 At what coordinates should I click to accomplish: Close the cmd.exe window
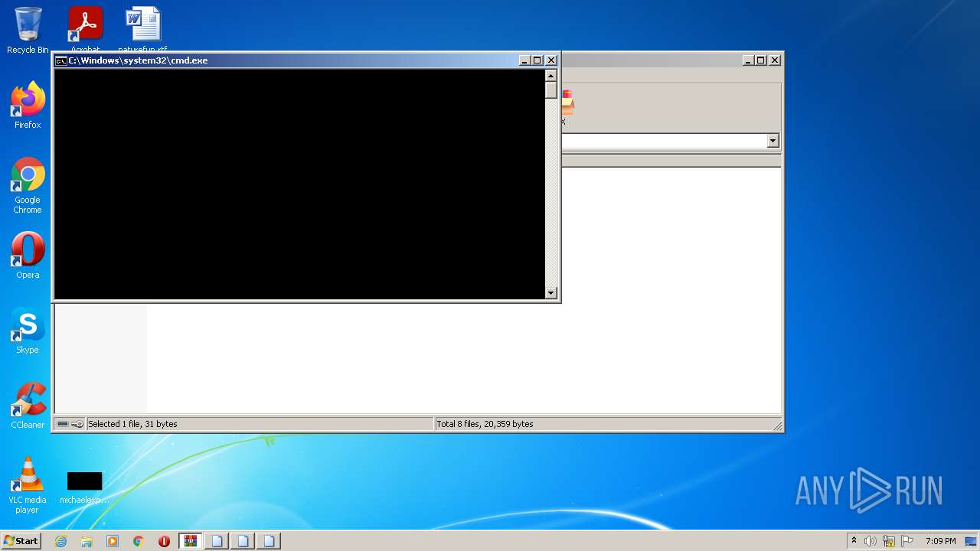(x=551, y=60)
